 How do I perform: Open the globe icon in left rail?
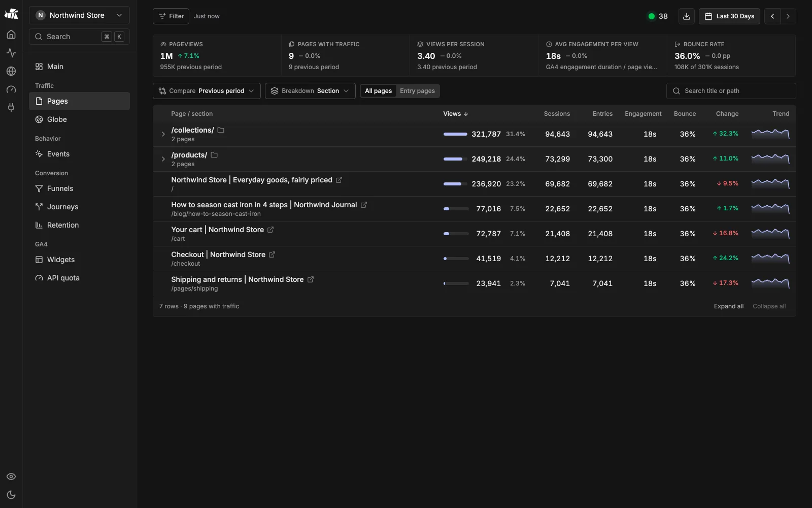click(x=11, y=71)
